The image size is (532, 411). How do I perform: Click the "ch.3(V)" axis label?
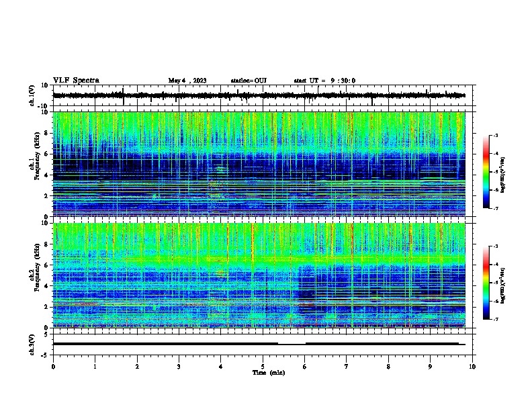point(32,345)
